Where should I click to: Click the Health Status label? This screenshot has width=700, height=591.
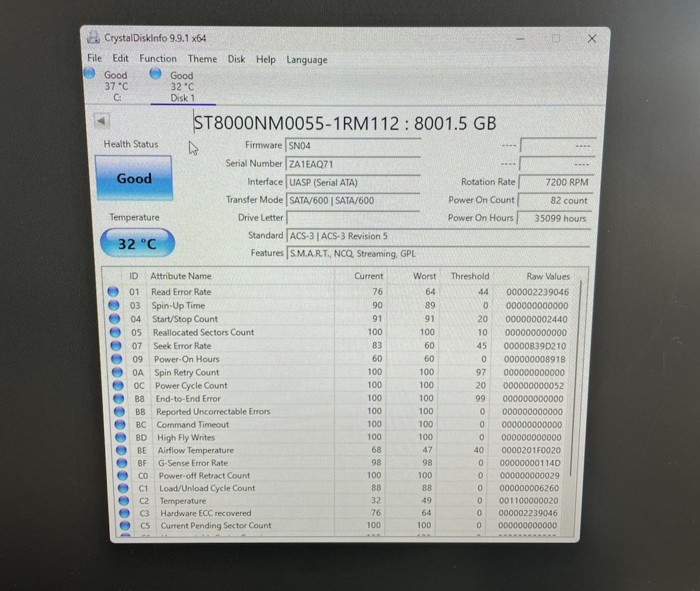click(x=131, y=144)
